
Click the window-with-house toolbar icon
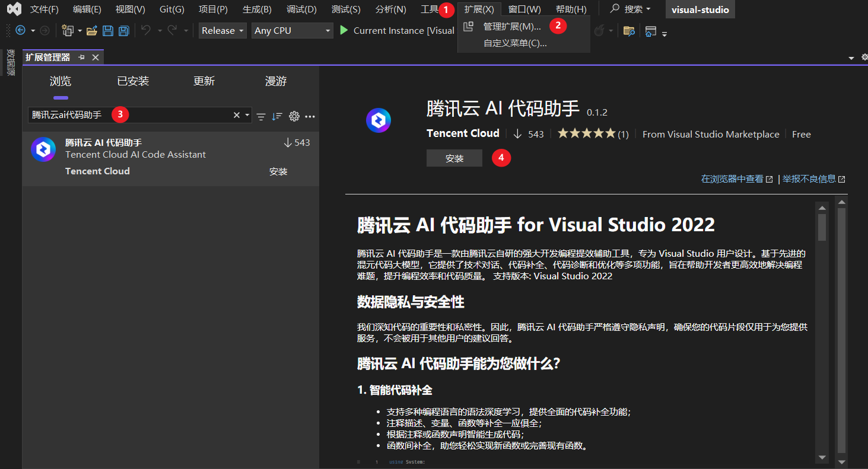click(651, 31)
